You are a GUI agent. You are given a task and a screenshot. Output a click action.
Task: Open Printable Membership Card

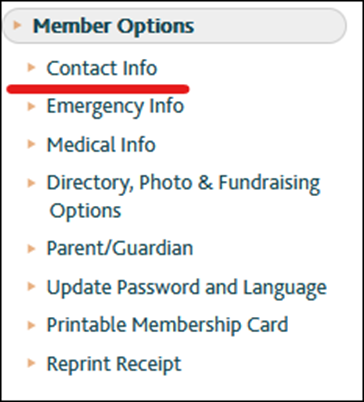point(167,326)
